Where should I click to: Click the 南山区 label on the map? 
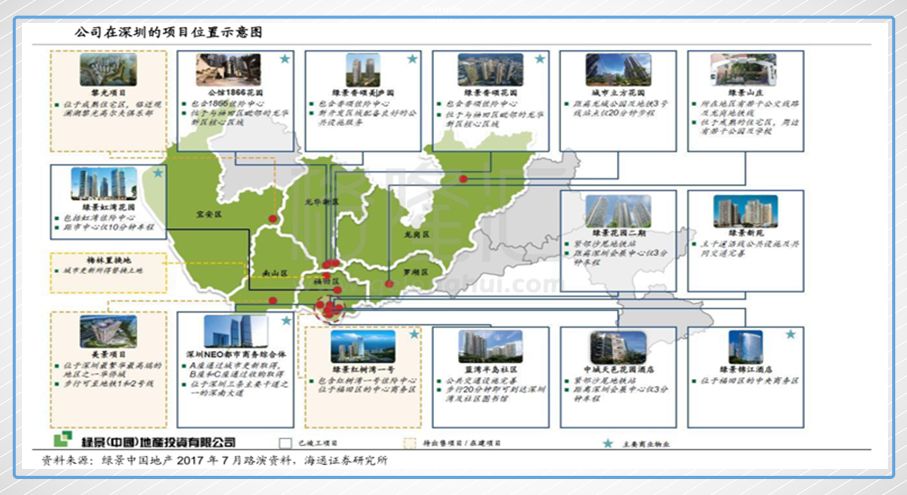275,273
